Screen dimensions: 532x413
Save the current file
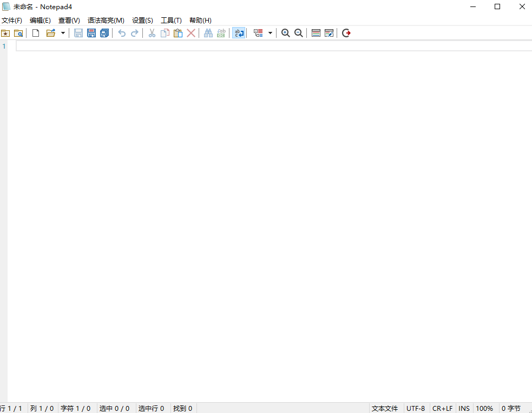click(78, 33)
